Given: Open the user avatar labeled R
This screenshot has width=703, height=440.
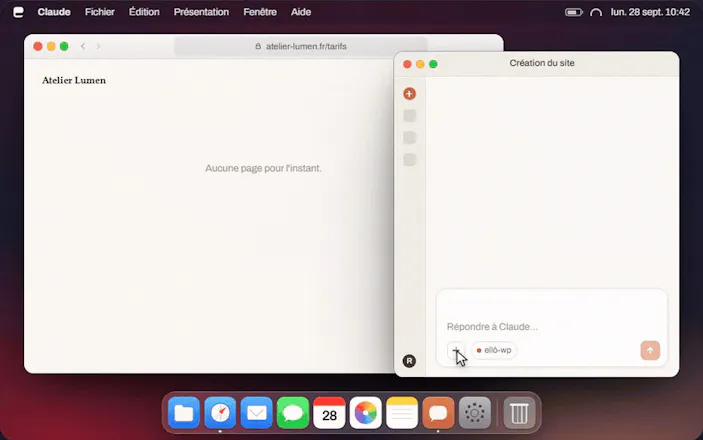Looking at the screenshot, I should [x=409, y=361].
